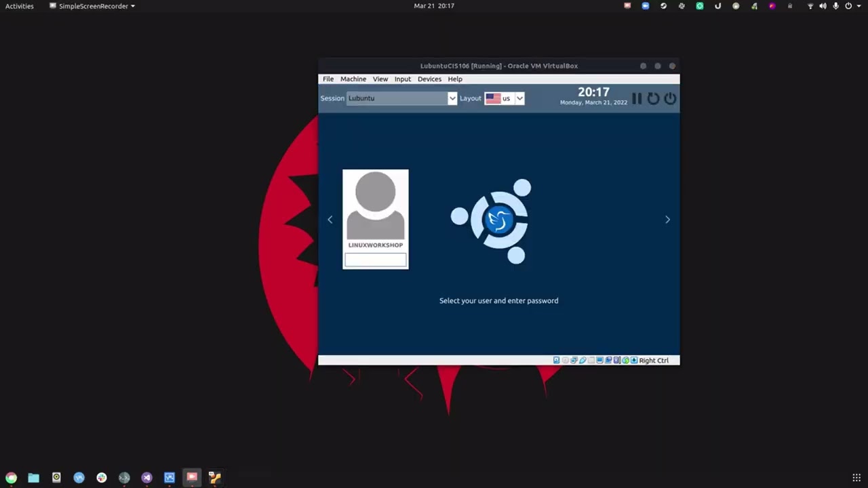Open the Slack app in the dock
This screenshot has height=488, width=868.
pos(102,478)
